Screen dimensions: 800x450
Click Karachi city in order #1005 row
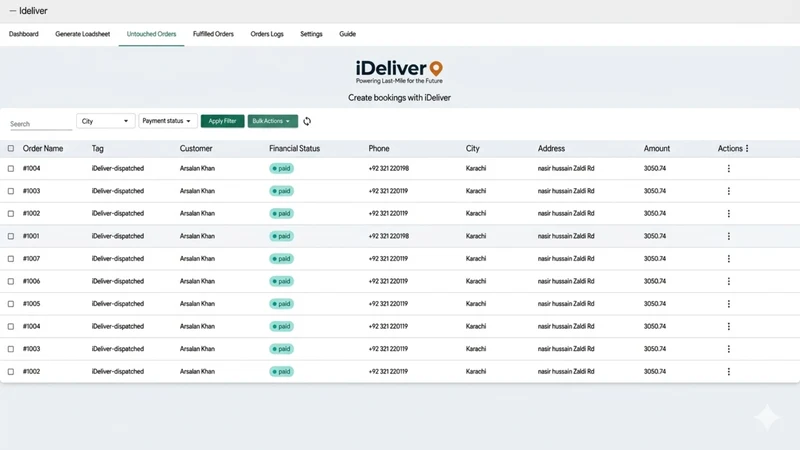(x=476, y=304)
